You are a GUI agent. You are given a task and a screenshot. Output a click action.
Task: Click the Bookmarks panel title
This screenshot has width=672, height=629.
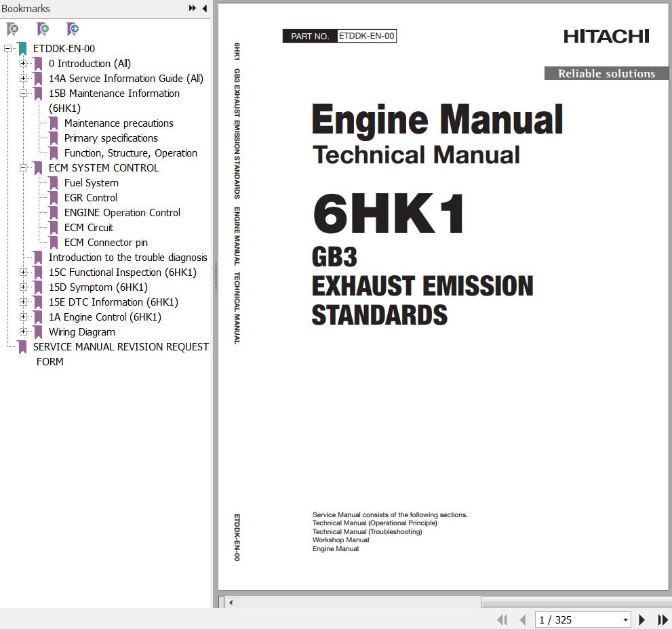(26, 9)
